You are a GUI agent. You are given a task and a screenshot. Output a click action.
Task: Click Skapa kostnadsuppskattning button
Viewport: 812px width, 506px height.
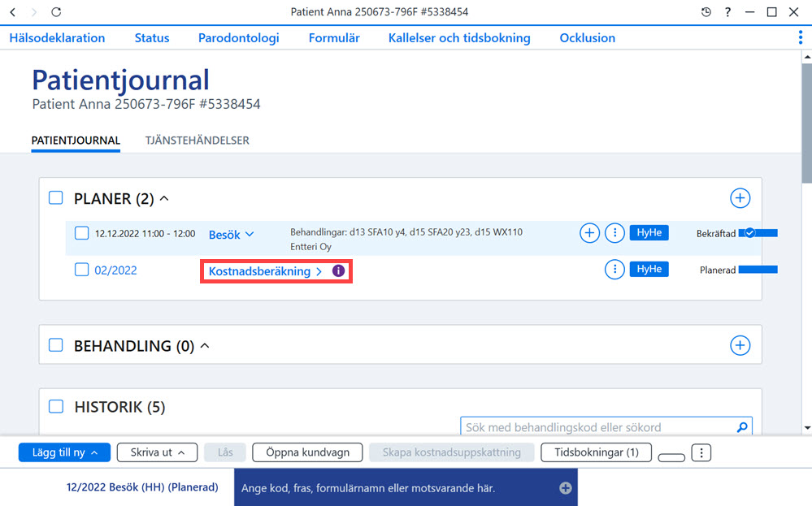click(x=452, y=452)
